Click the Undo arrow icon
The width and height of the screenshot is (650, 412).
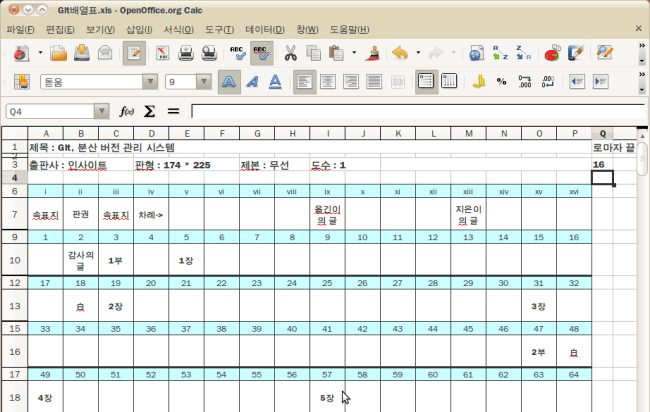click(x=400, y=52)
